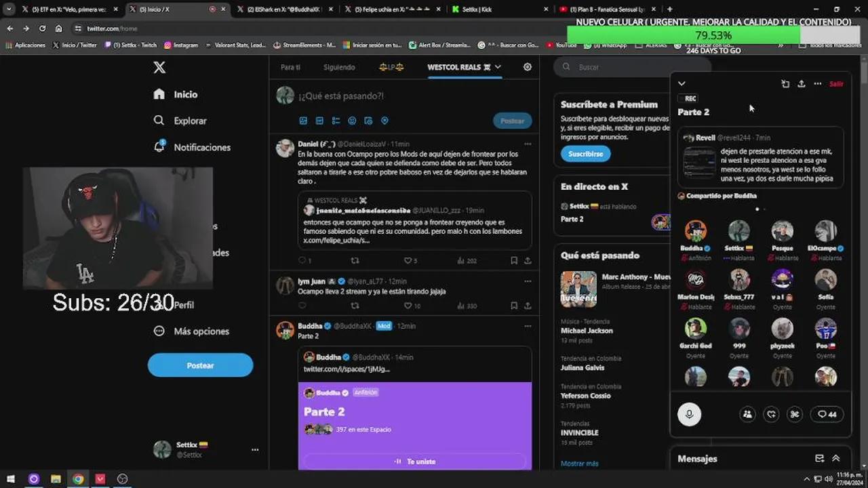
Task: Open the Michael Jackson trend
Action: (x=587, y=331)
